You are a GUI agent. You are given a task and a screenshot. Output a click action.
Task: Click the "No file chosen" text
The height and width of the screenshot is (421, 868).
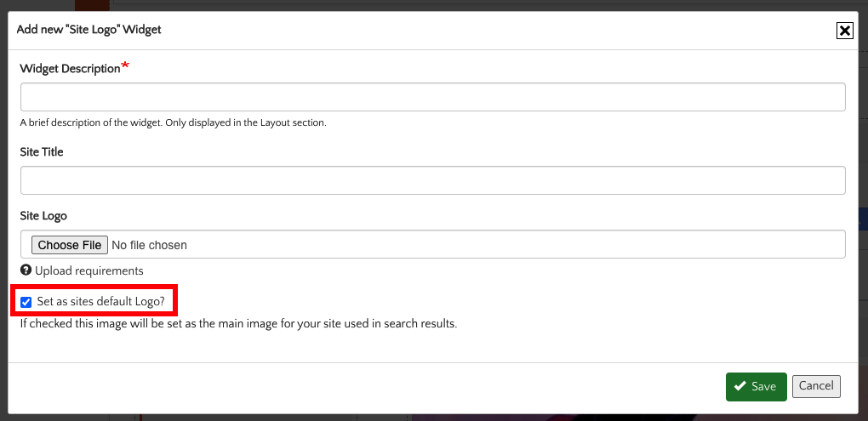149,245
